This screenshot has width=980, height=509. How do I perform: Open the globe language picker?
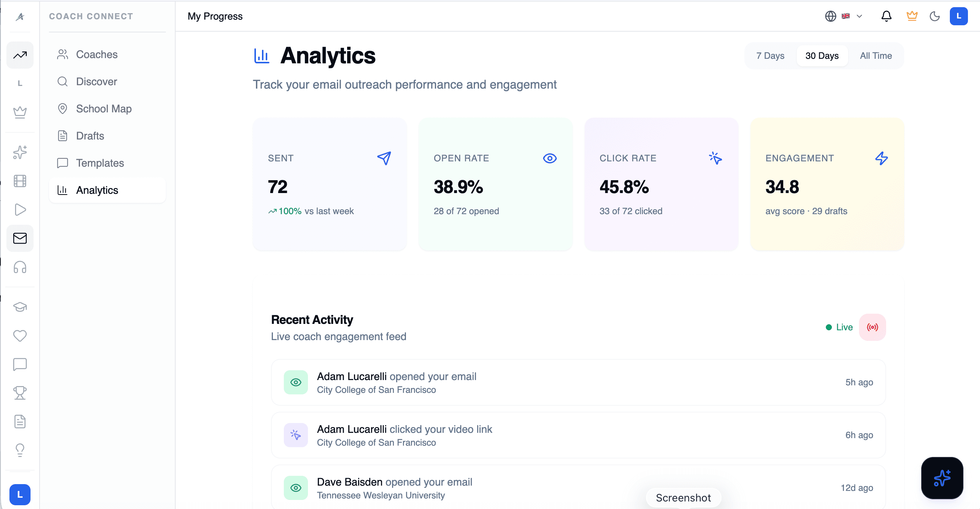click(830, 16)
